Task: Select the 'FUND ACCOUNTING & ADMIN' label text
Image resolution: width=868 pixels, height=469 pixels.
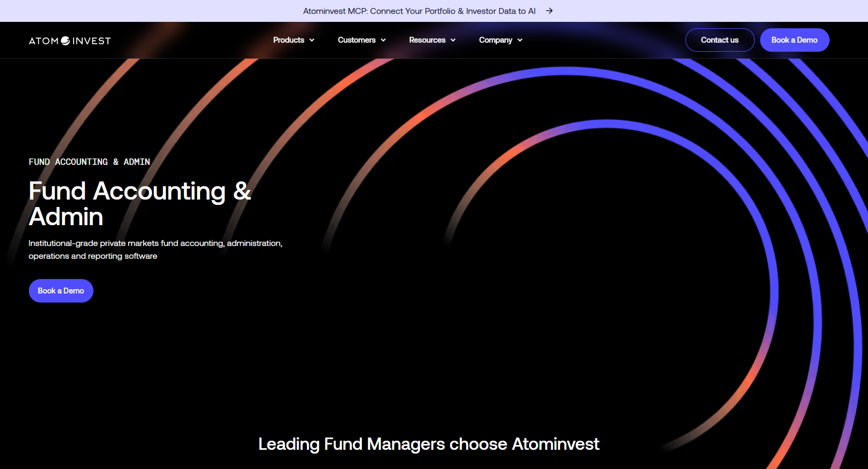Action: [89, 162]
